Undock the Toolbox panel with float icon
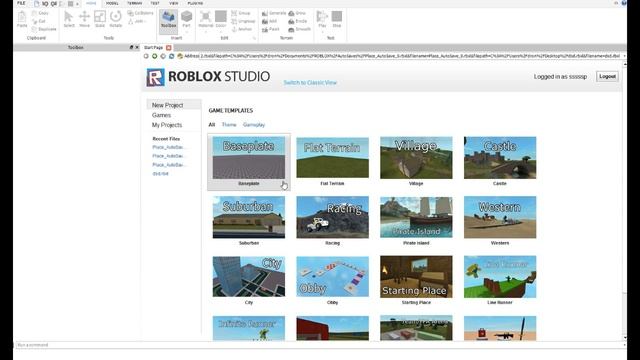640x360 pixels. click(x=131, y=47)
